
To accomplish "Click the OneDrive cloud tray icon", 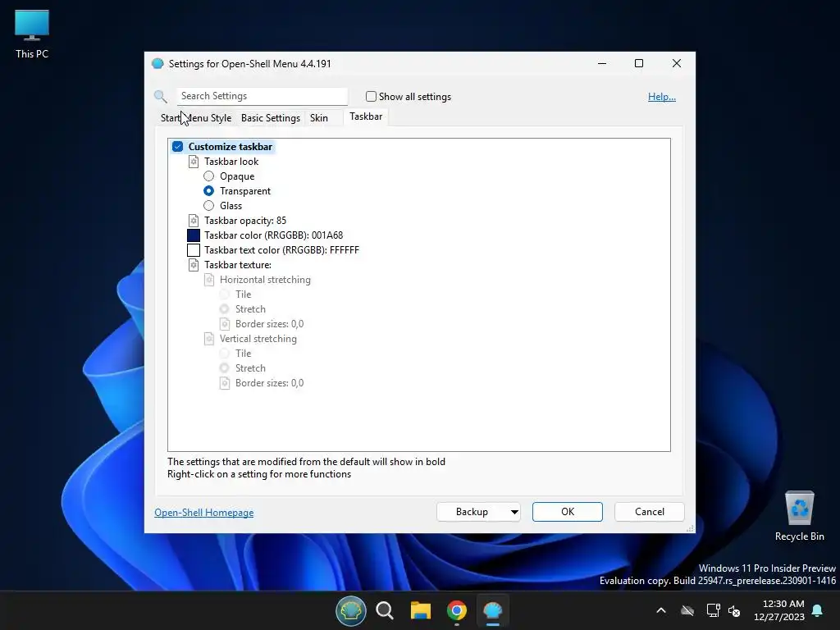I will tap(687, 610).
